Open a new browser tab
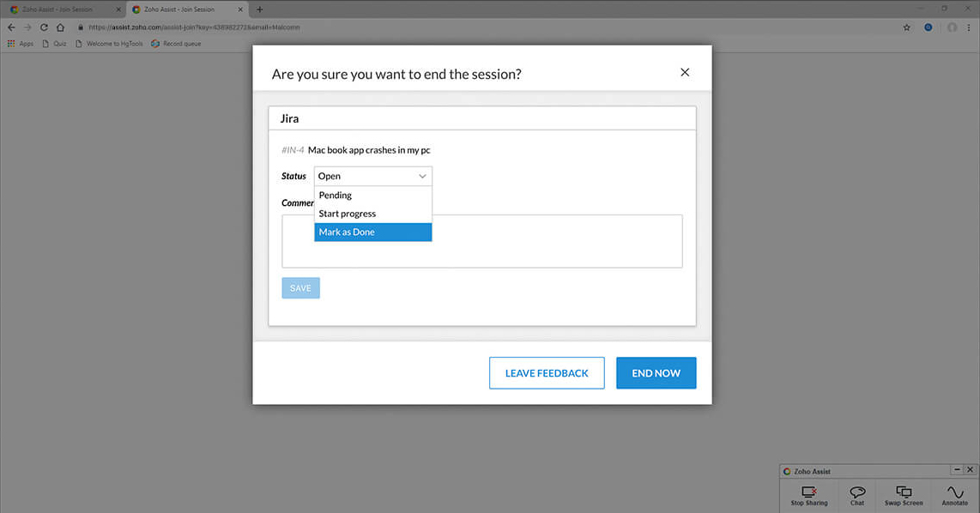 (x=260, y=9)
